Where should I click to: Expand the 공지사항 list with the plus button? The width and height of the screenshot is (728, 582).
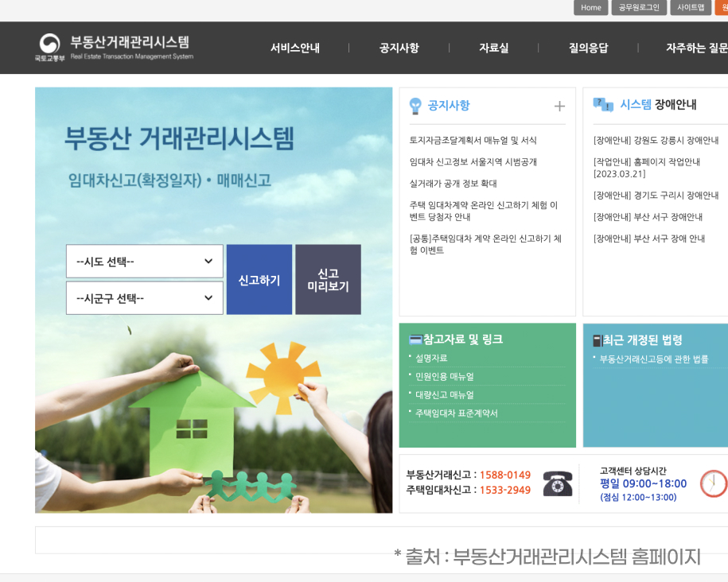tap(560, 106)
